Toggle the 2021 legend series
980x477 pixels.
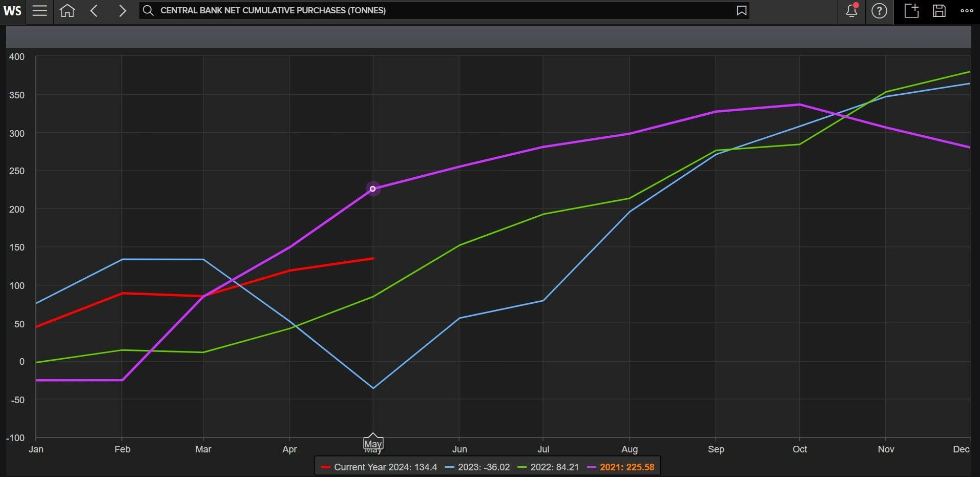[x=620, y=467]
